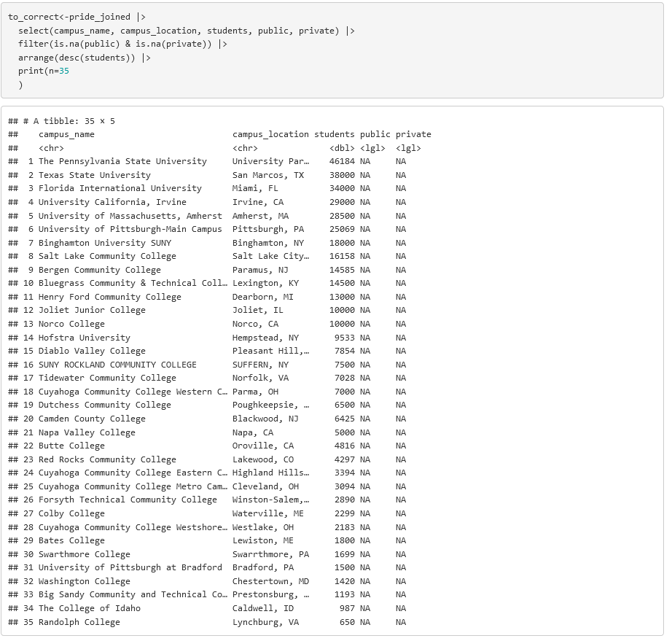
Task: Click students value '650'
Action: tap(347, 622)
